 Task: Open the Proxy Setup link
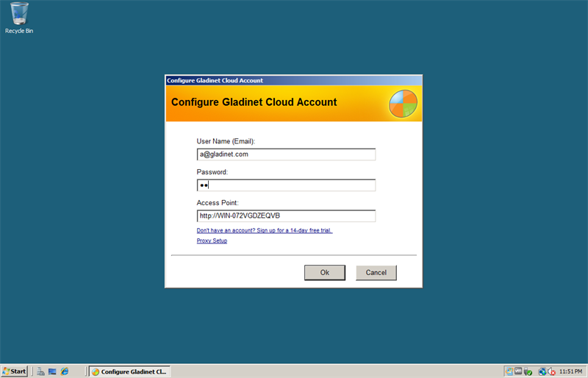[212, 240]
